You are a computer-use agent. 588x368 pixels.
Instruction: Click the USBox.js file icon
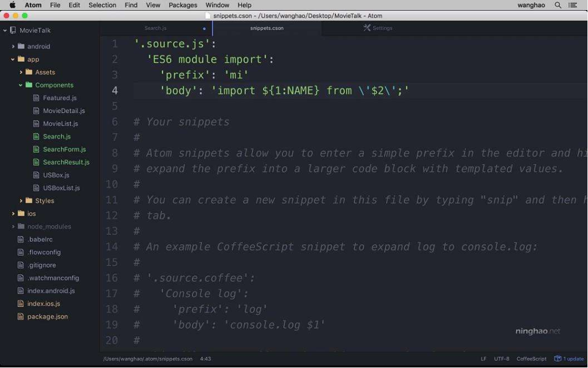36,175
